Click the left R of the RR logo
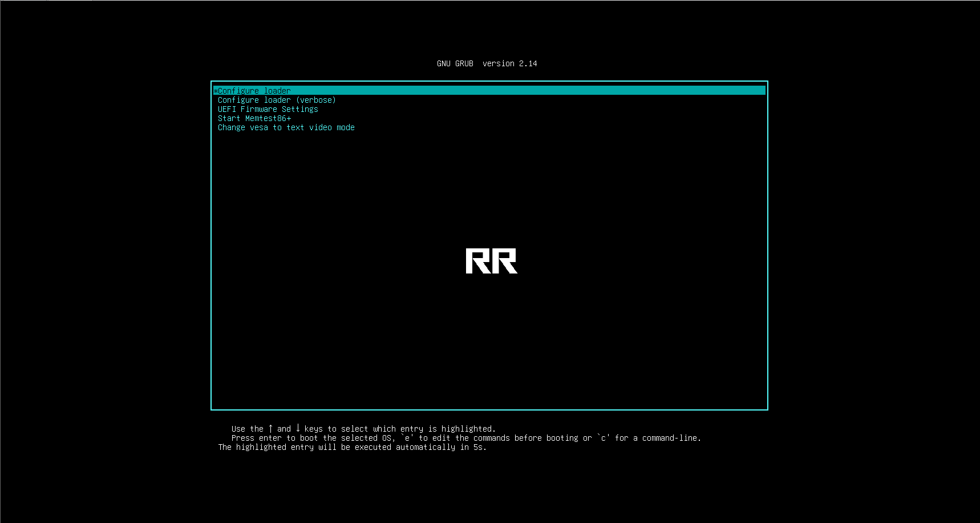Screen dimensions: 980x523 tap(478, 261)
